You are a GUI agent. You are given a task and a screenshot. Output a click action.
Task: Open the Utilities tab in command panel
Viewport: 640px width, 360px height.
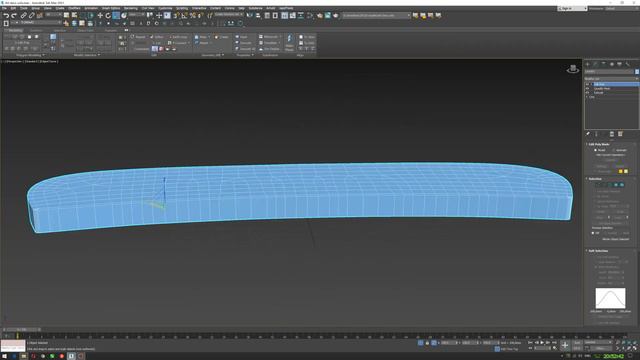pyautogui.click(x=627, y=64)
